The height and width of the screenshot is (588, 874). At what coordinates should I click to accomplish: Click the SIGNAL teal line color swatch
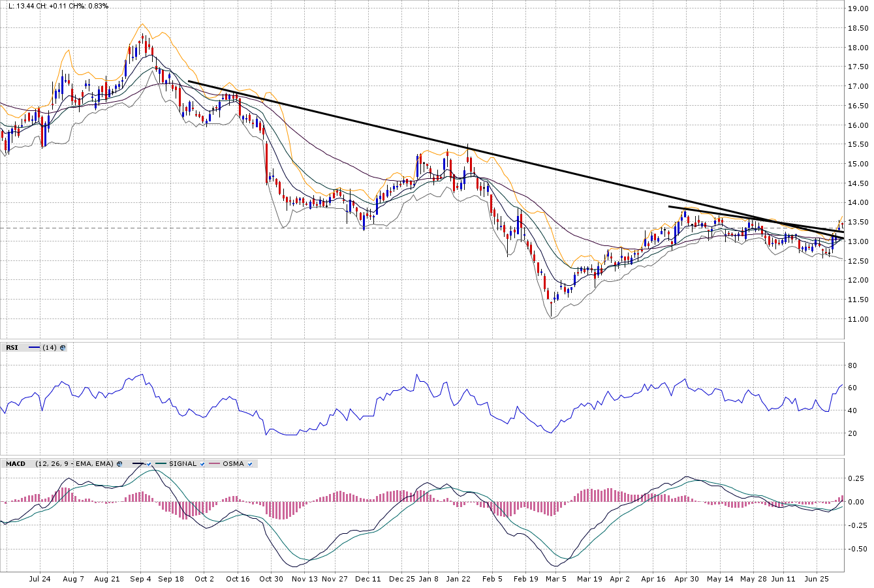tap(161, 464)
